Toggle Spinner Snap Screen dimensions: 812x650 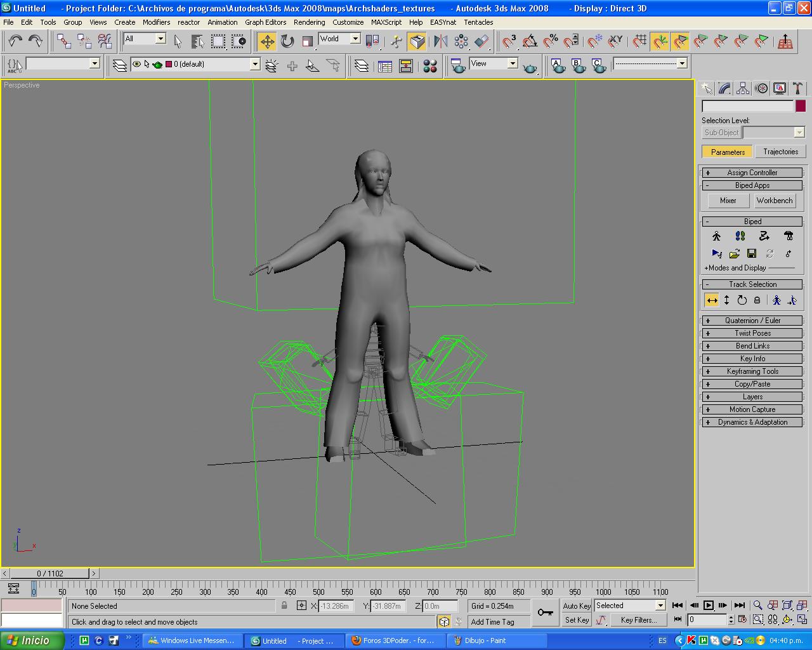[x=572, y=41]
